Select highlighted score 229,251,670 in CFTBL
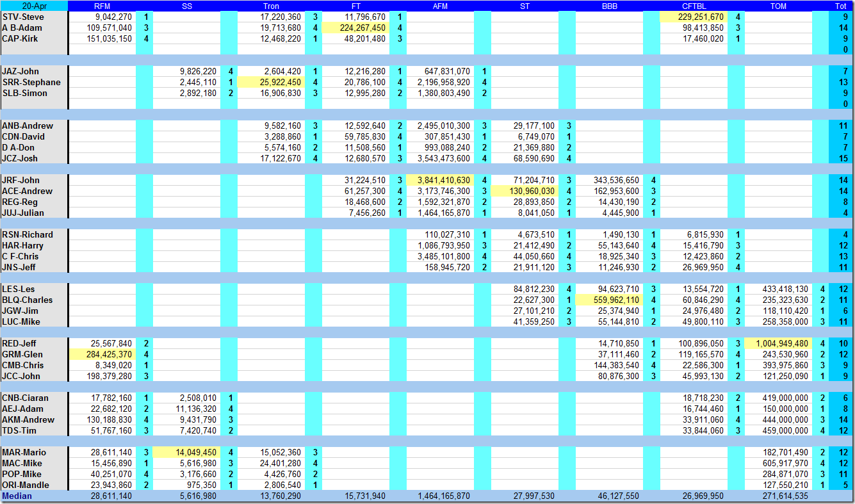The image size is (855, 504). pyautogui.click(x=694, y=17)
